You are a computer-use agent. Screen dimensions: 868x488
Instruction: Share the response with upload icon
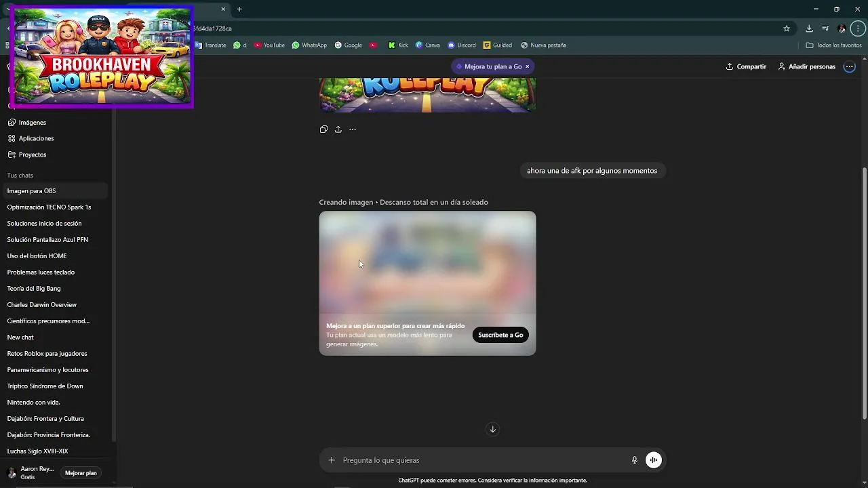[338, 129]
